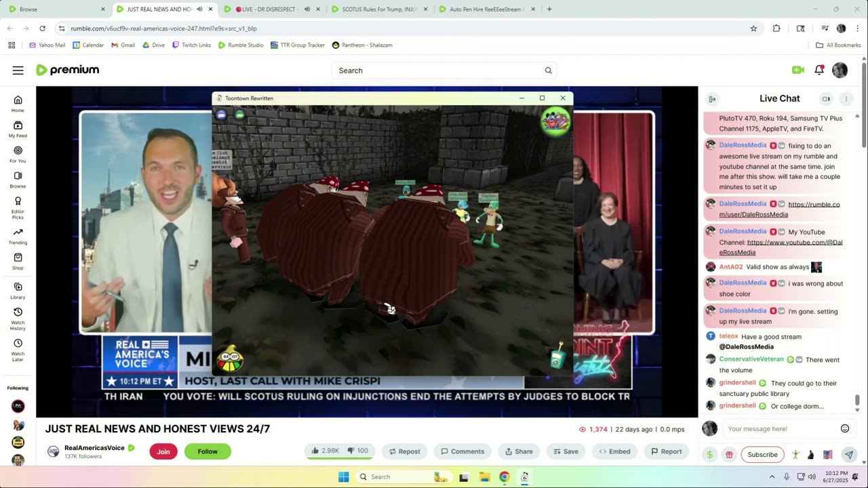Open Windows Start menu
Viewport: 868px width, 488px height.
[x=344, y=476]
